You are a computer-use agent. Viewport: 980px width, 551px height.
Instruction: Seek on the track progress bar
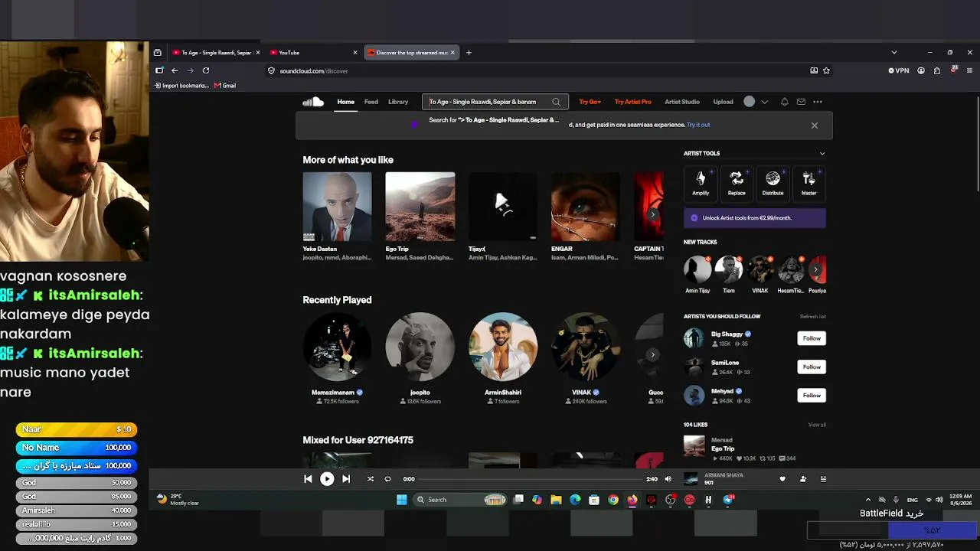(530, 479)
